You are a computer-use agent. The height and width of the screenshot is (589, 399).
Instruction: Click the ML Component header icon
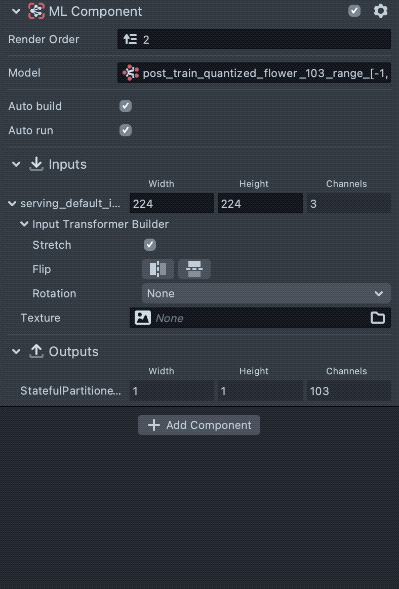coord(36,11)
